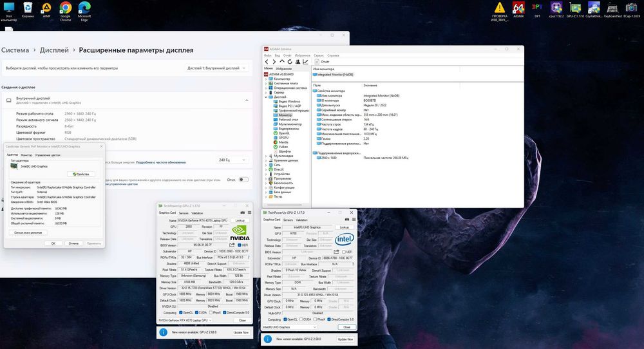This screenshot has width=644, height=349.
Task: Click Lookup button in NVIDIA GPU-Z window
Action: coord(240,220)
